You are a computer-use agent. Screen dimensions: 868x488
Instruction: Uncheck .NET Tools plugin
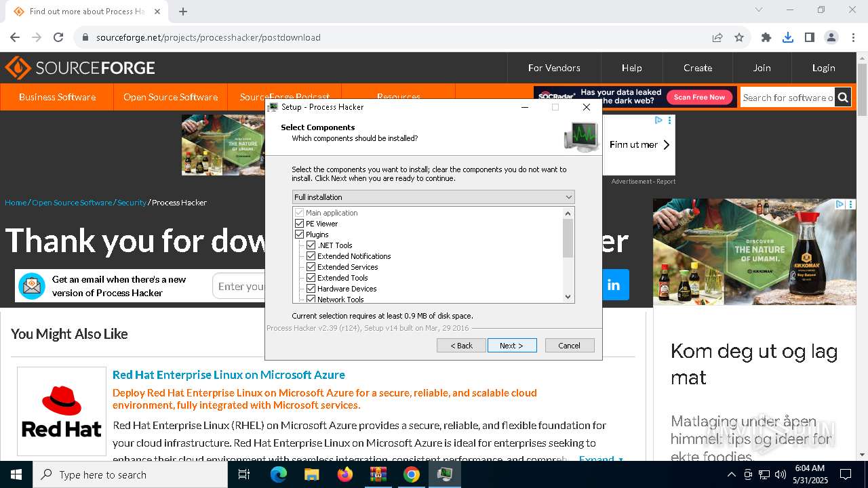click(x=311, y=245)
